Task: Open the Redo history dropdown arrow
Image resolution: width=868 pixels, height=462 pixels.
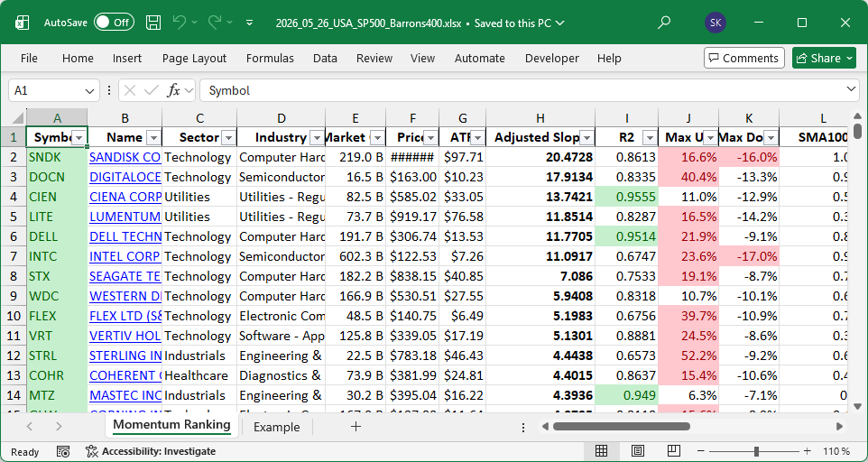Action: (230, 23)
